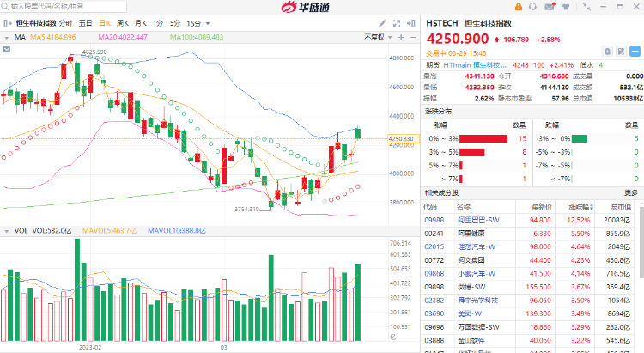Click MAVOL5:463.7亿 volume indicator text
The width and height of the screenshot is (644, 353).
109,231
